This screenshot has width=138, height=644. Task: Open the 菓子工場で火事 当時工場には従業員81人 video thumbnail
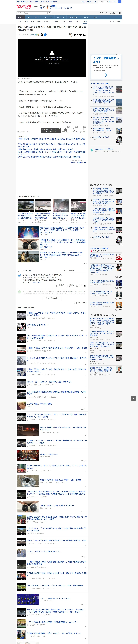[x=26, y=206]
